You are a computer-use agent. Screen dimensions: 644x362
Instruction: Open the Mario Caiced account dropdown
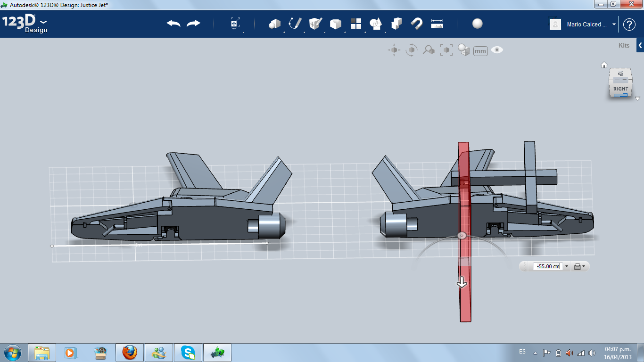click(614, 25)
